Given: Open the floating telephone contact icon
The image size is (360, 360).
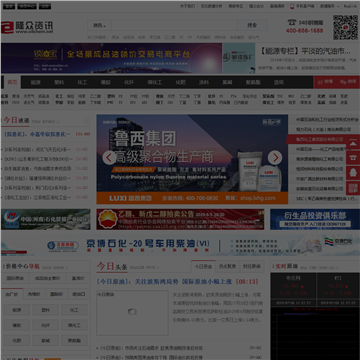Looking at the screenshot, I should (x=353, y=158).
